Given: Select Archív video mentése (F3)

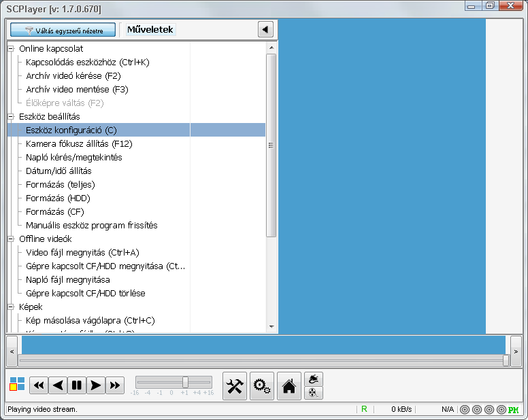Looking at the screenshot, I should tap(77, 90).
